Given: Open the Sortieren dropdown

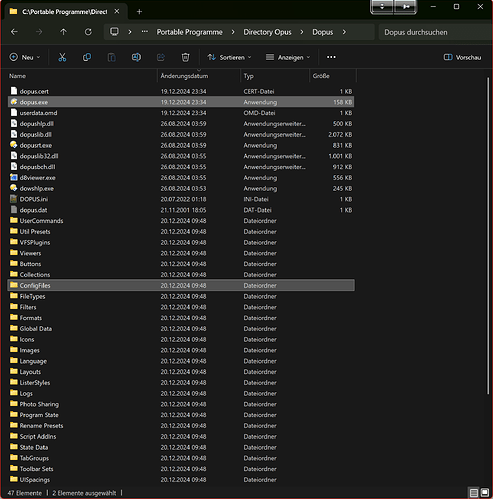Looking at the screenshot, I should (x=229, y=57).
